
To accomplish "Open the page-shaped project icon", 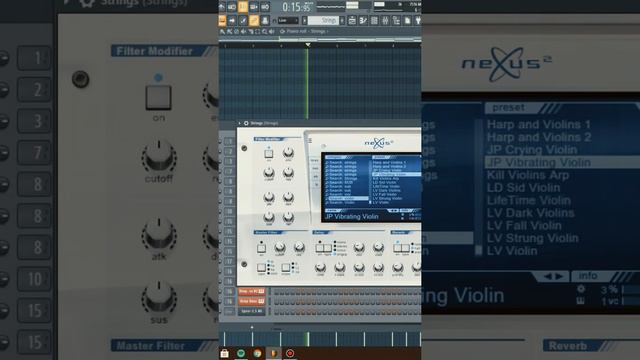I will 407,20.
